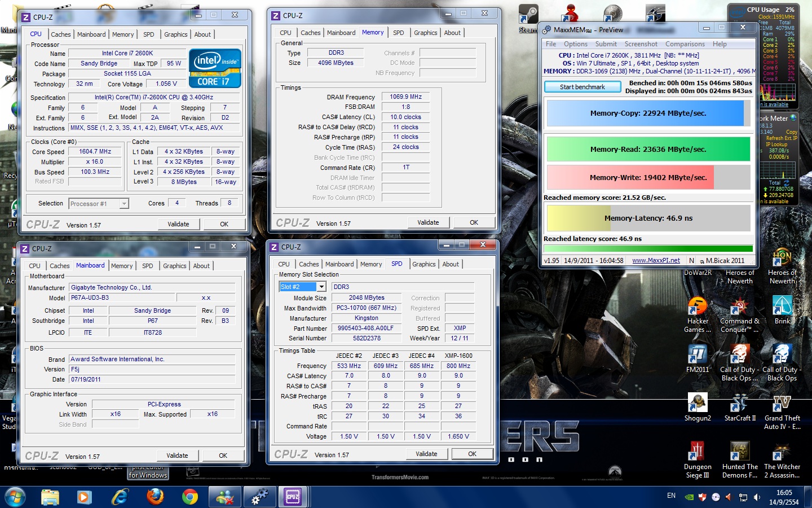Switch to Caches tab in the CPU-Z Processor window

pyautogui.click(x=61, y=34)
